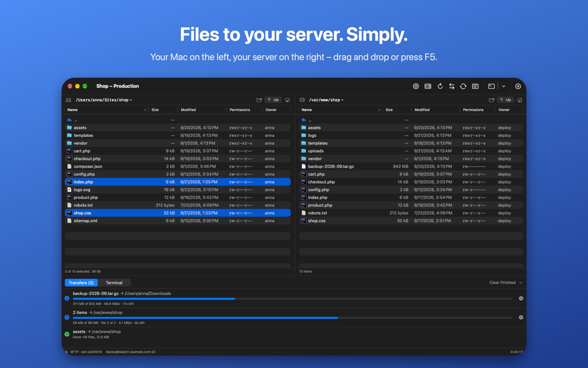Select the remote uploads folder
This screenshot has width=588, height=368.
(x=411, y=151)
